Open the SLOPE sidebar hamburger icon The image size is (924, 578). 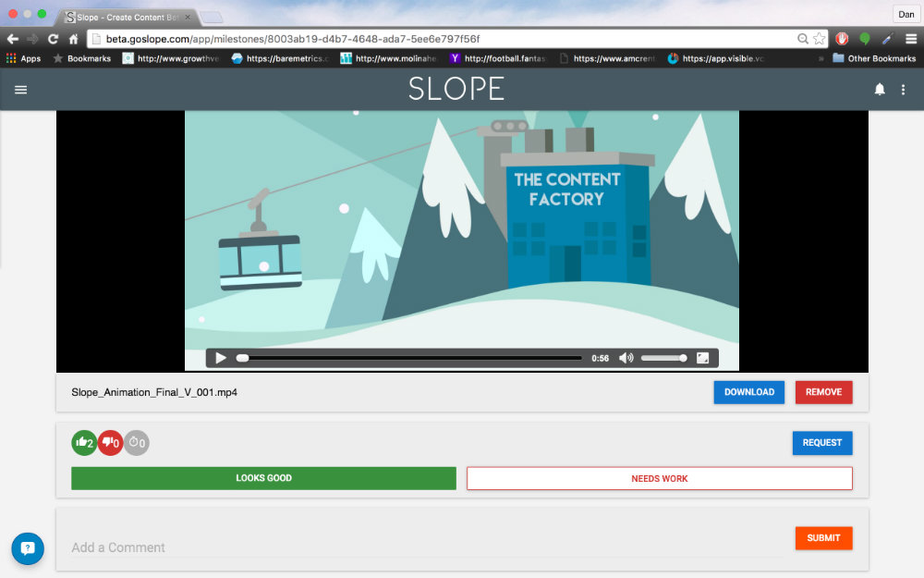22,89
